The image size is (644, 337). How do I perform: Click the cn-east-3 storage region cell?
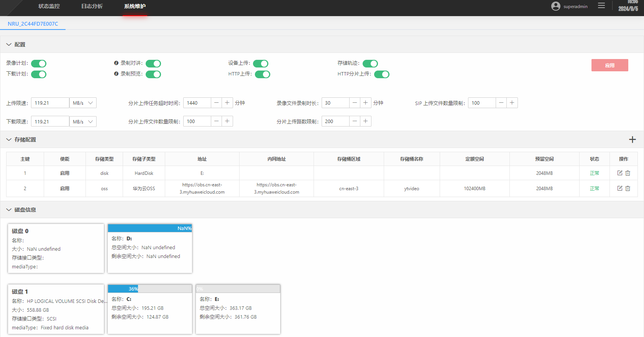click(x=349, y=188)
